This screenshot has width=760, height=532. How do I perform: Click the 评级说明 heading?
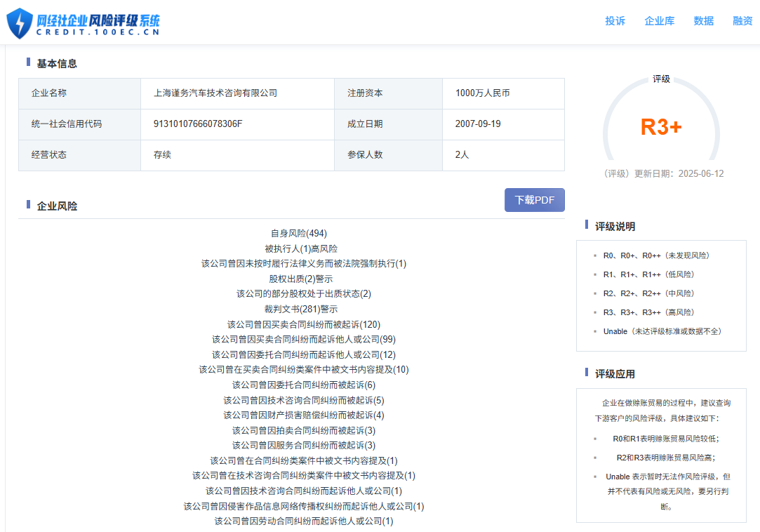tap(615, 227)
